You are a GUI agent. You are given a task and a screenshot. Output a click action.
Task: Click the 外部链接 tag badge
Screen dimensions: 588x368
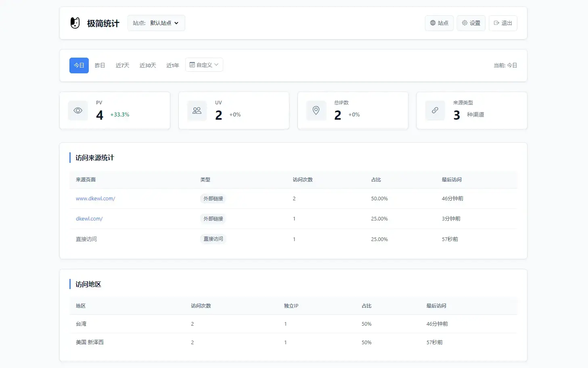tap(213, 198)
